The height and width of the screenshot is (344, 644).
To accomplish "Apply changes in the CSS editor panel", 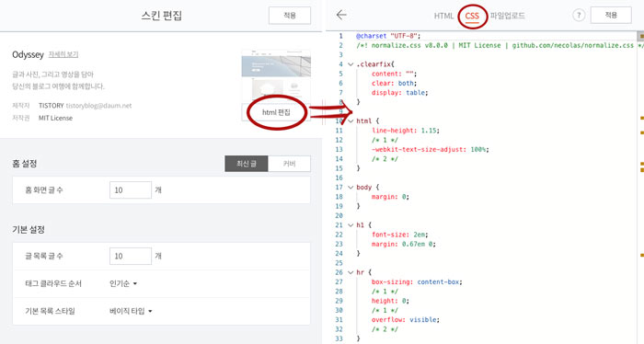I will click(x=611, y=16).
